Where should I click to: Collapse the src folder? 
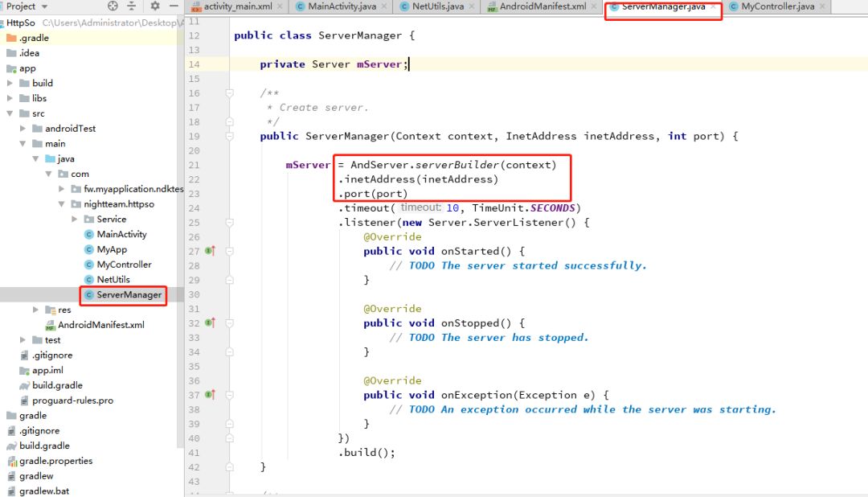point(10,113)
